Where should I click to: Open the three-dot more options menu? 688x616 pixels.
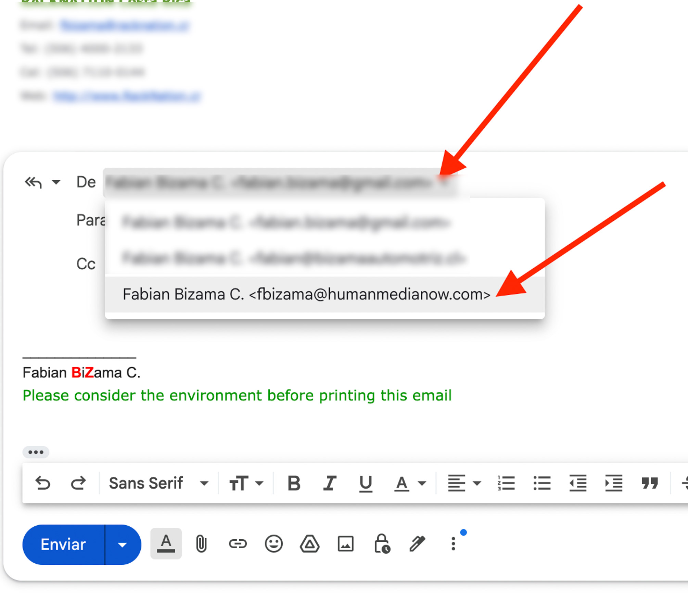tap(453, 543)
